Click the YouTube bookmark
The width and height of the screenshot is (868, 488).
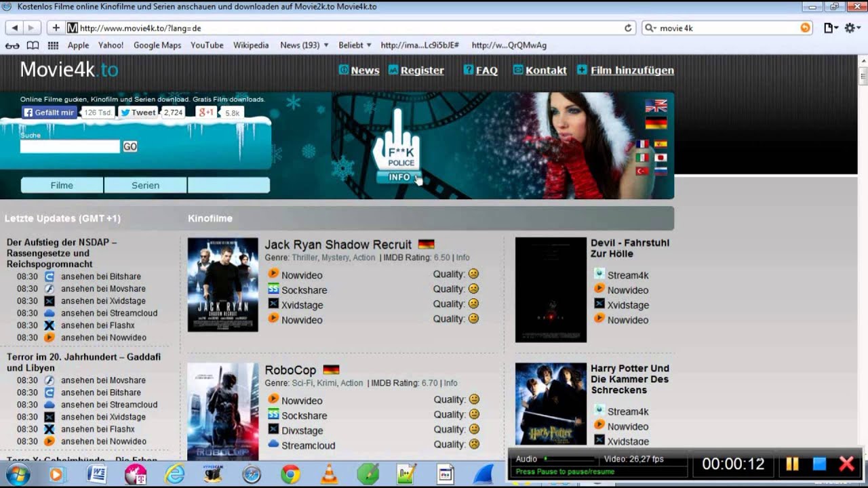pyautogui.click(x=207, y=45)
